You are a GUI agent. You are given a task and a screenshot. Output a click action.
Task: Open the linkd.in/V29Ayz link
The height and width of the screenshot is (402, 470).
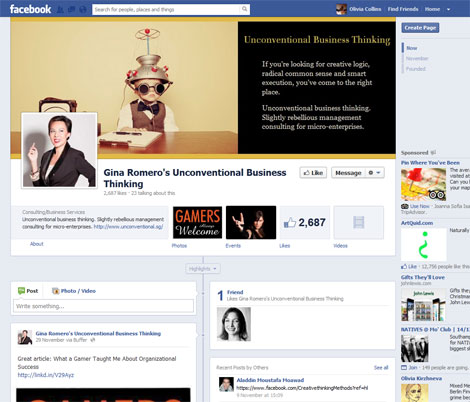coord(46,375)
